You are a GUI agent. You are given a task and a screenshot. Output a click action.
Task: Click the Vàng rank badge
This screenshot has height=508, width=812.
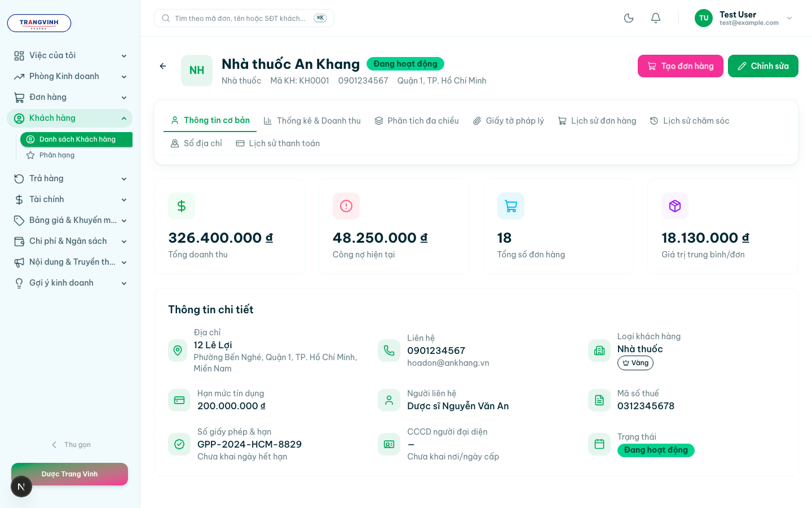coord(636,363)
